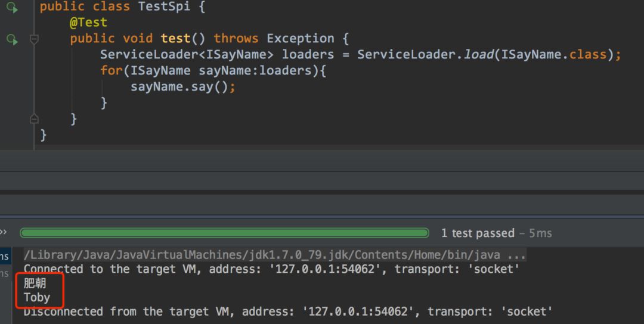Click the '1 test passed' status text
This screenshot has height=324, width=644.
(478, 233)
